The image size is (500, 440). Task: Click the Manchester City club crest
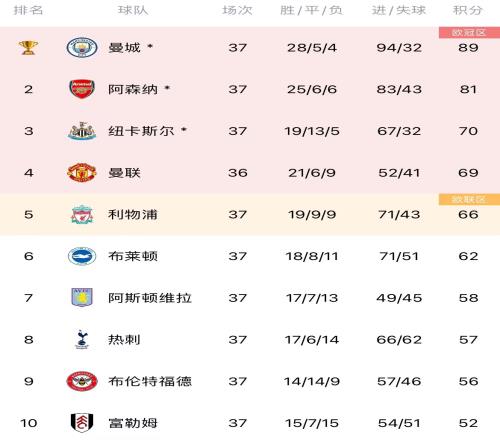(x=82, y=47)
